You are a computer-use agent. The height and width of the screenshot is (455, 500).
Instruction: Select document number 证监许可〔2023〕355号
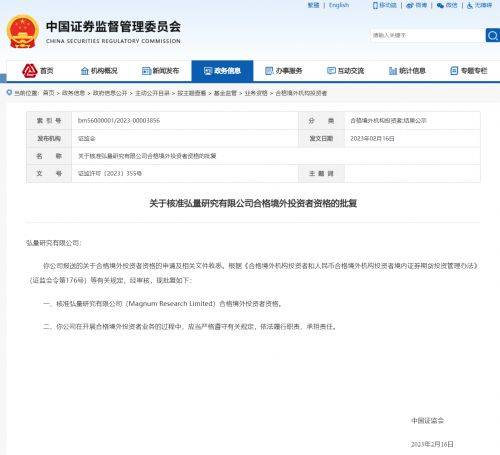click(110, 173)
